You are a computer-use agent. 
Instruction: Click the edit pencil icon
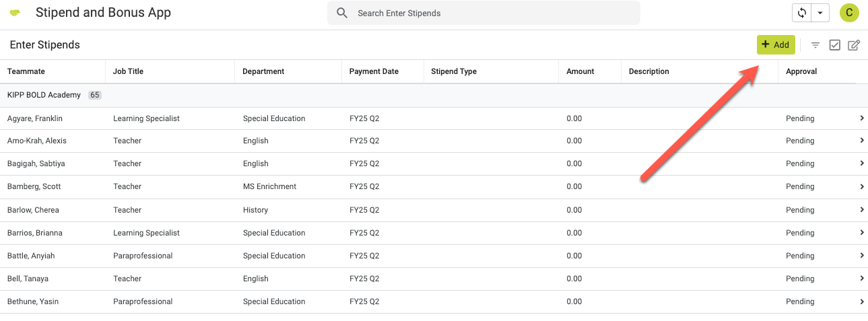tap(854, 45)
